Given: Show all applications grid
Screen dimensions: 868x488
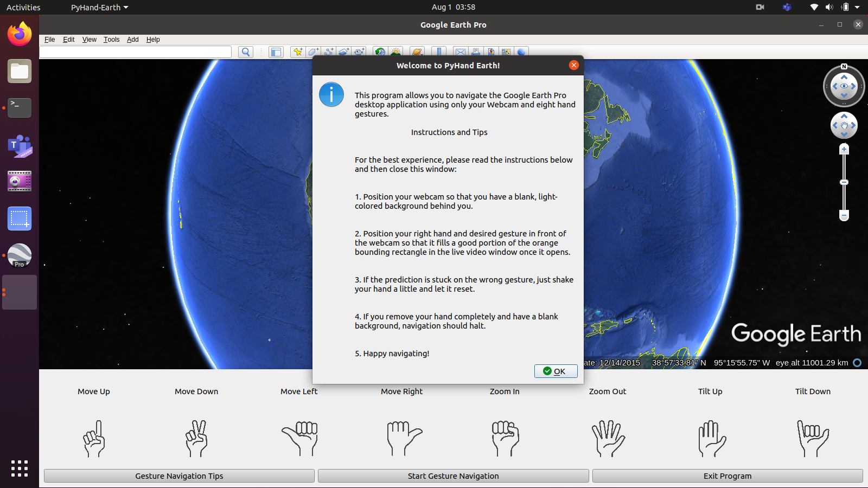Looking at the screenshot, I should (20, 468).
